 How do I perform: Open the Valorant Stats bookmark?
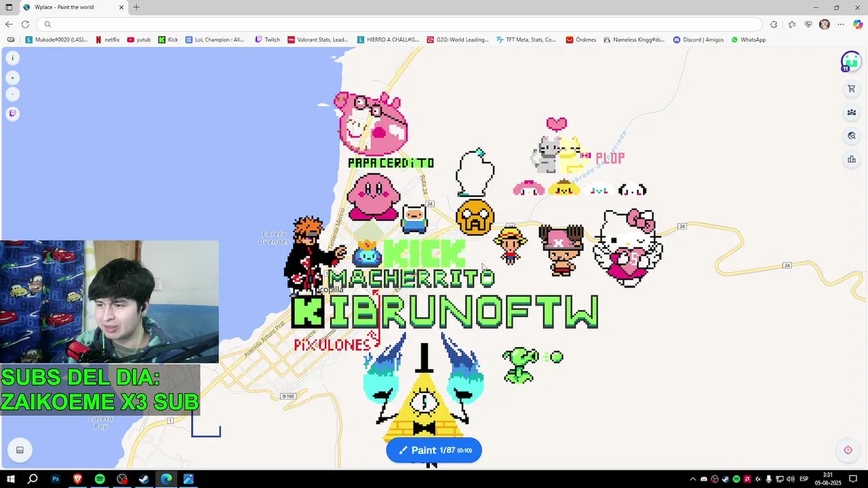(x=318, y=40)
